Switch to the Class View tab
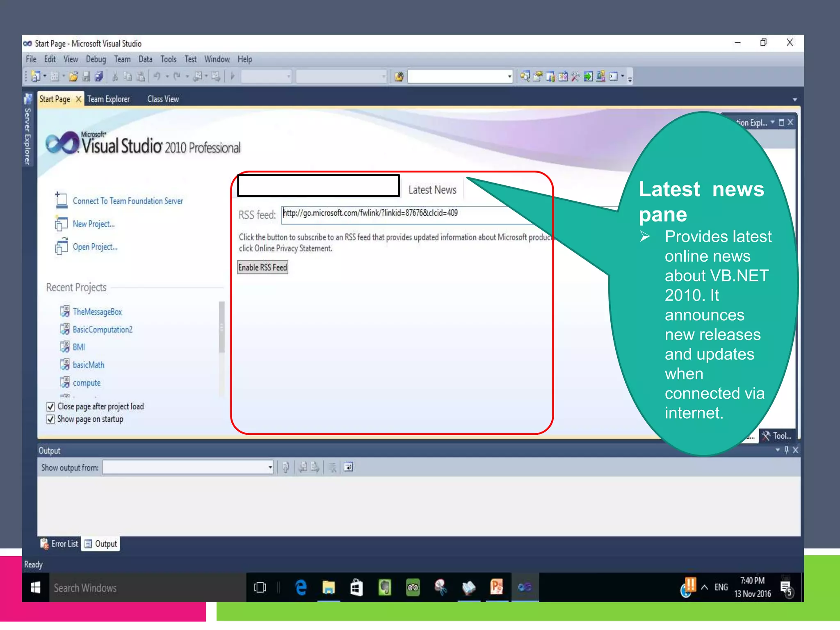840x630 pixels. [x=163, y=99]
